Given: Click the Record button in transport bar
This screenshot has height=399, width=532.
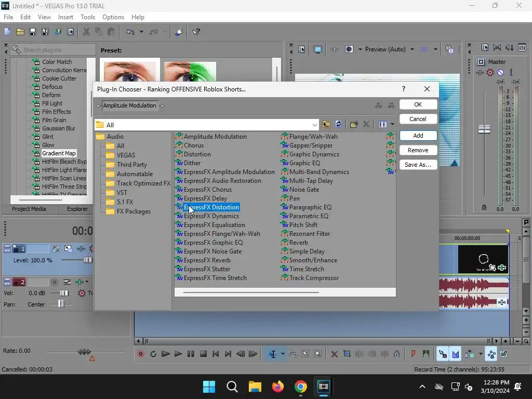Looking at the screenshot, I should tap(141, 354).
